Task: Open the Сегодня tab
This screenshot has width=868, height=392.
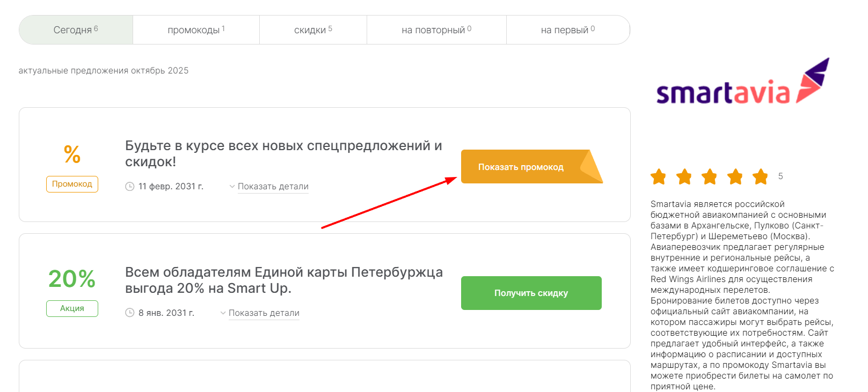Action: click(76, 30)
